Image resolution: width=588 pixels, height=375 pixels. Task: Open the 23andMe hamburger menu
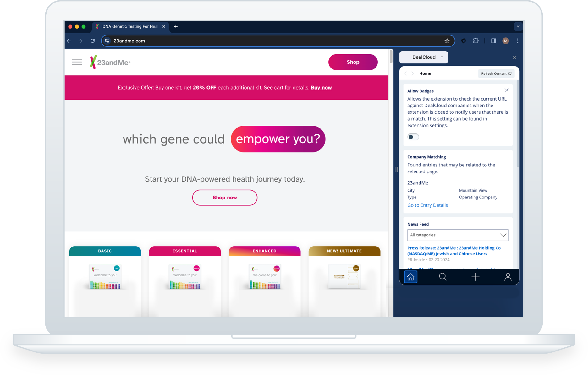tap(77, 62)
